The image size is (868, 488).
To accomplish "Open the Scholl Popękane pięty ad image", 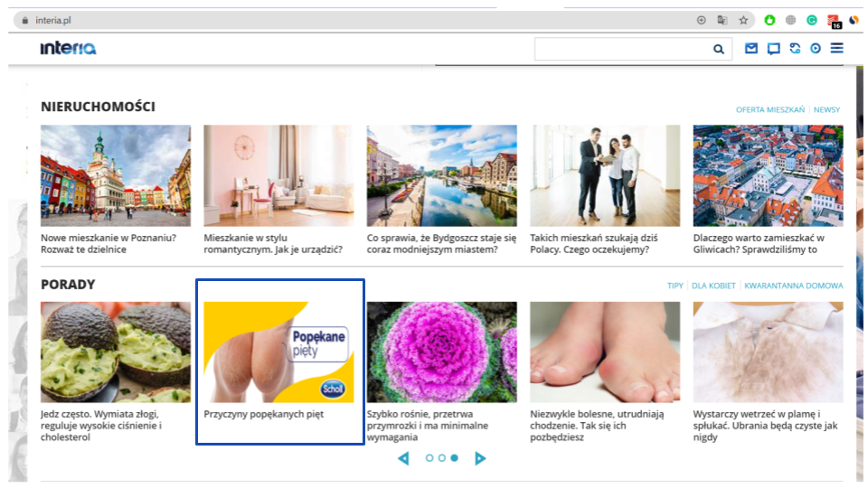I will tap(278, 352).
